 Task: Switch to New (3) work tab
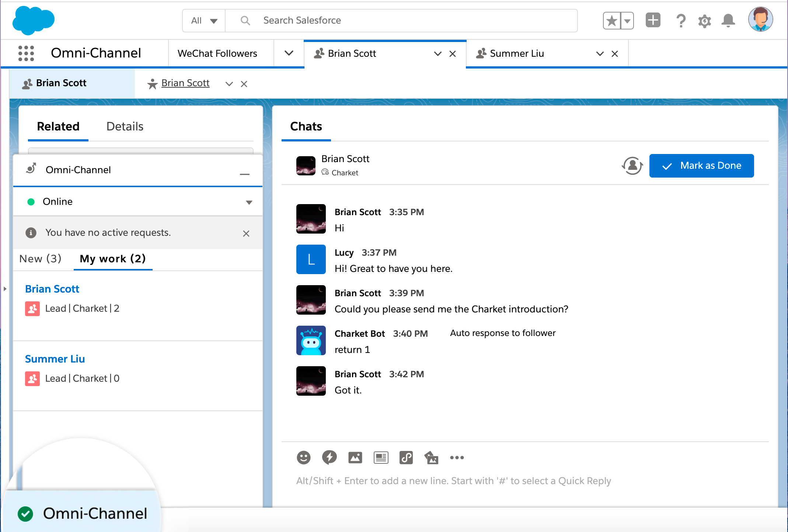pos(41,259)
